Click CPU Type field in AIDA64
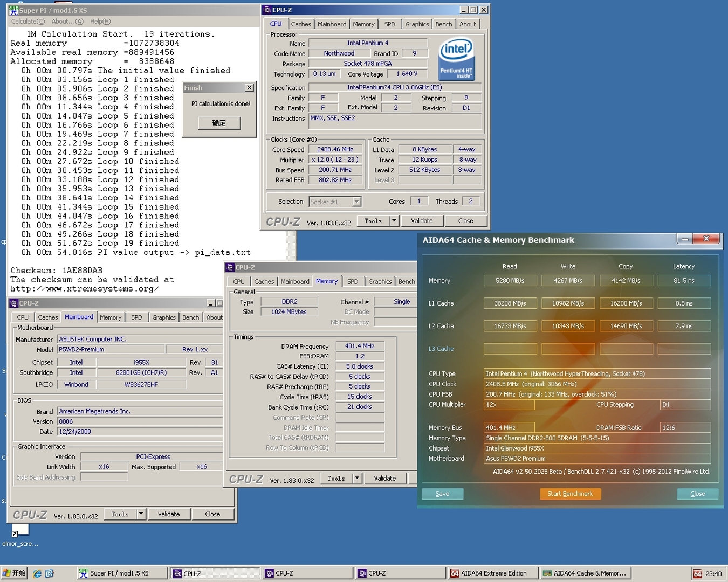Image resolution: width=728 pixels, height=582 pixels. [597, 374]
